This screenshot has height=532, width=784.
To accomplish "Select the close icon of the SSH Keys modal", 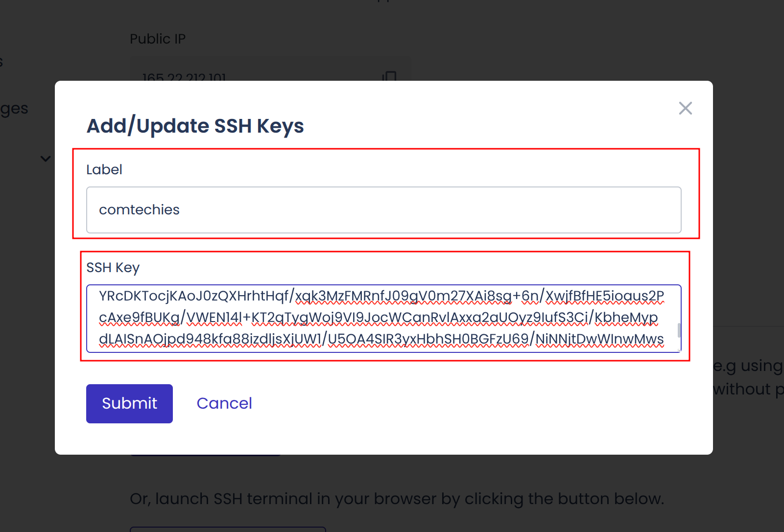I will tap(686, 108).
